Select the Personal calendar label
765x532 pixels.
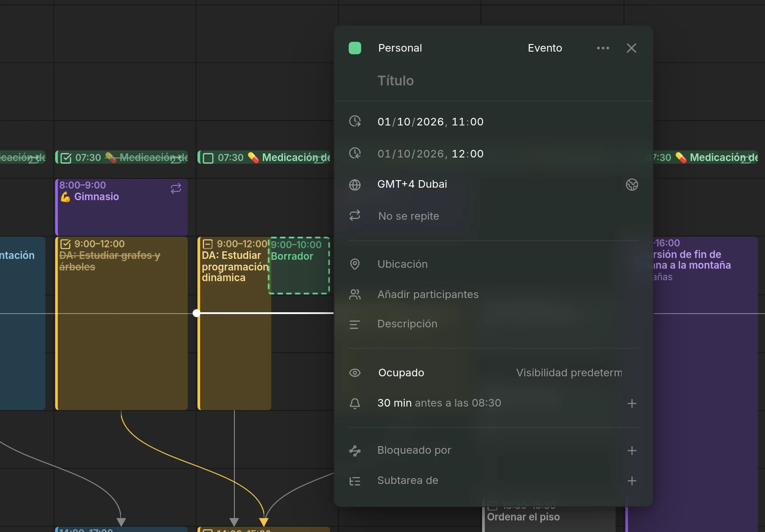(400, 48)
